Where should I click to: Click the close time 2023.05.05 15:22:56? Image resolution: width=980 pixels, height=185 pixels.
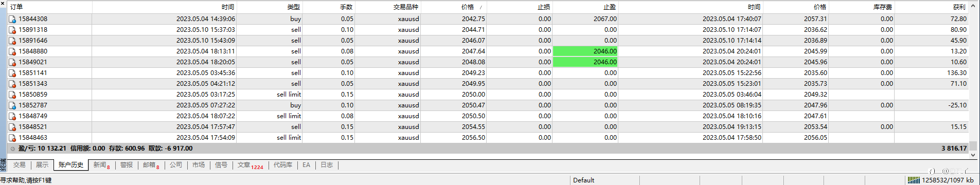732,73
